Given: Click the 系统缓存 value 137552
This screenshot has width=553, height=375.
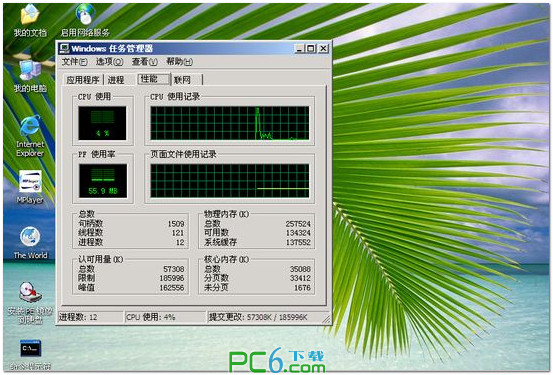Looking at the screenshot, I should point(298,242).
